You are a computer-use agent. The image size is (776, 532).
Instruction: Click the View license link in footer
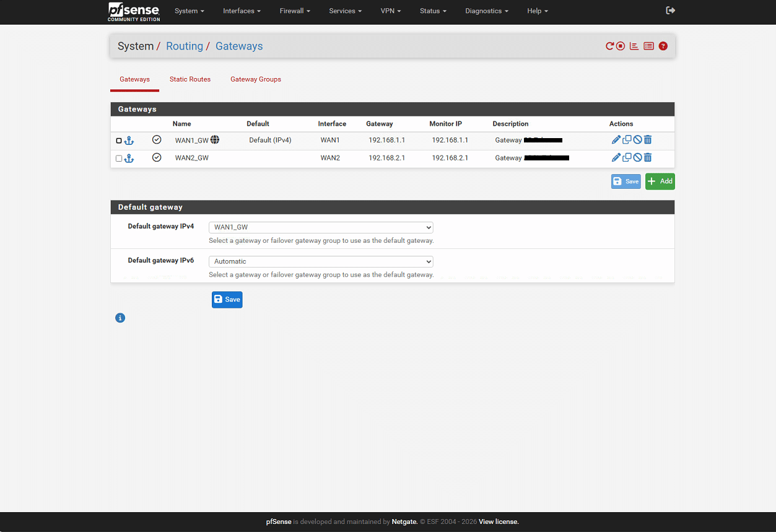click(499, 522)
